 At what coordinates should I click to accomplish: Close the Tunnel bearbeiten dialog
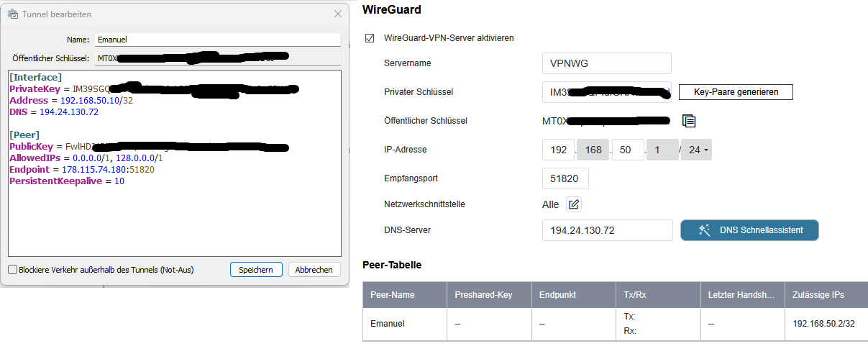pos(338,14)
